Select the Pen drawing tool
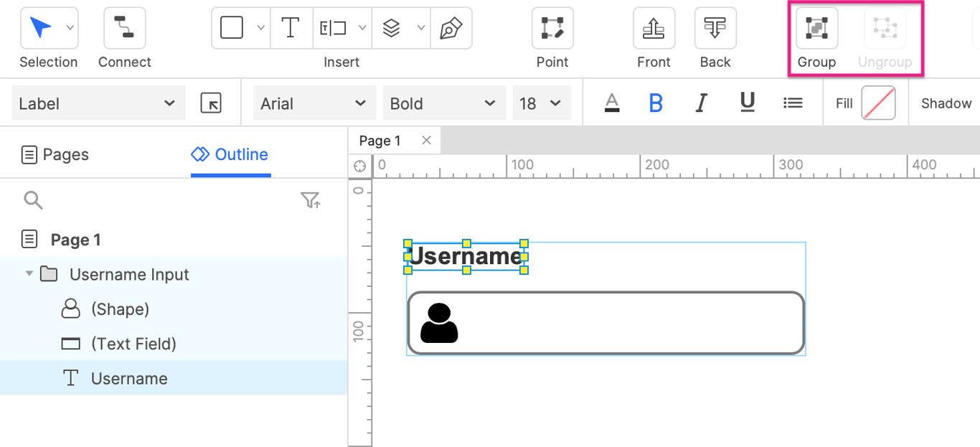Image resolution: width=980 pixels, height=447 pixels. 451,28
